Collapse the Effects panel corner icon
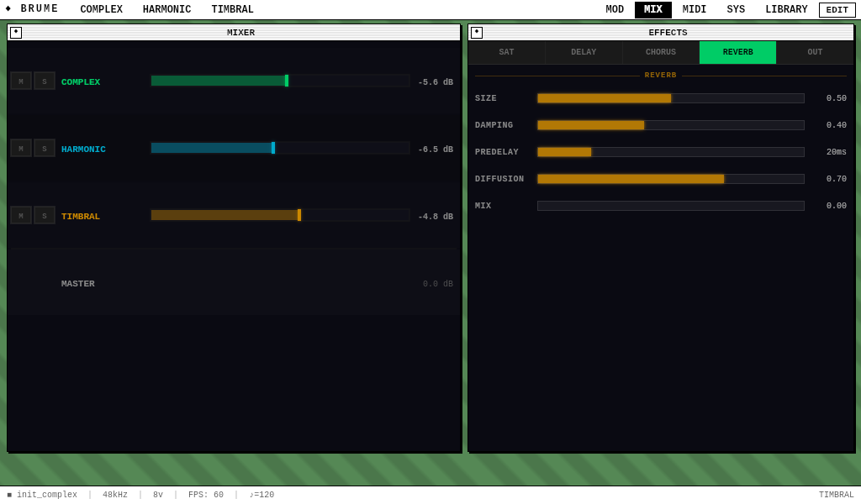The image size is (861, 504). click(477, 33)
